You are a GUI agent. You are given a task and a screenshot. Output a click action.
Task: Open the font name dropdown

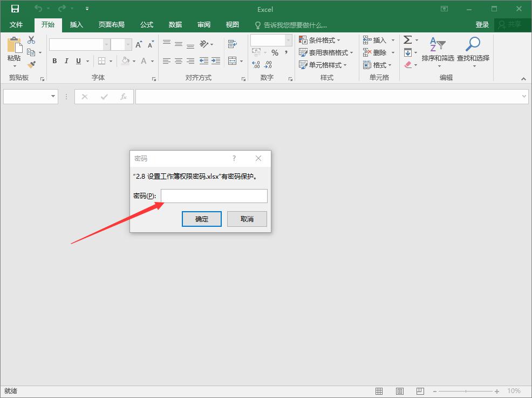pyautogui.click(x=106, y=44)
